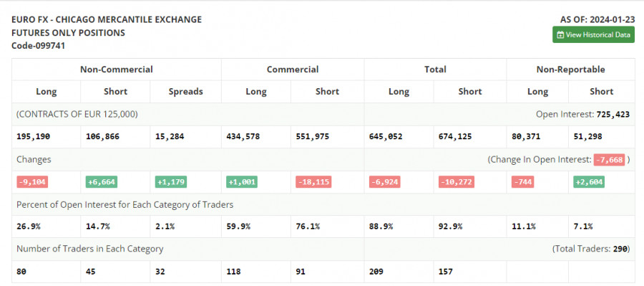The height and width of the screenshot is (286, 644).
Task: Select position value 195,190
Action: (33, 137)
